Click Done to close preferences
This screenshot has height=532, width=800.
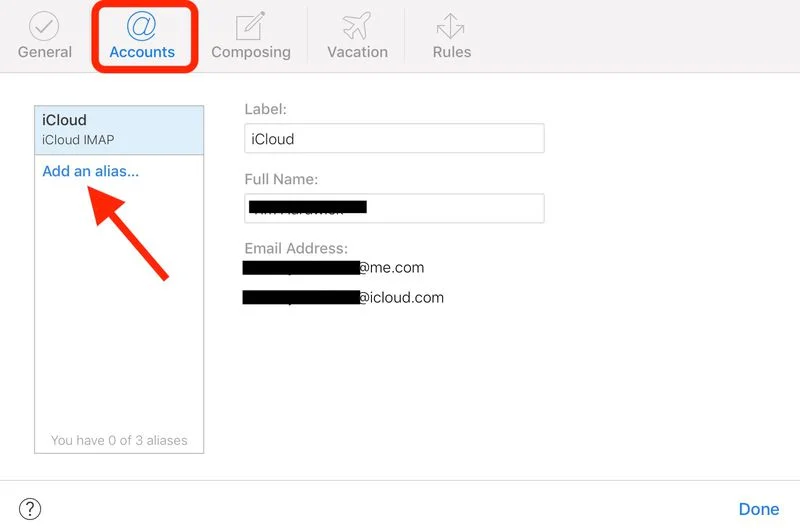click(759, 509)
